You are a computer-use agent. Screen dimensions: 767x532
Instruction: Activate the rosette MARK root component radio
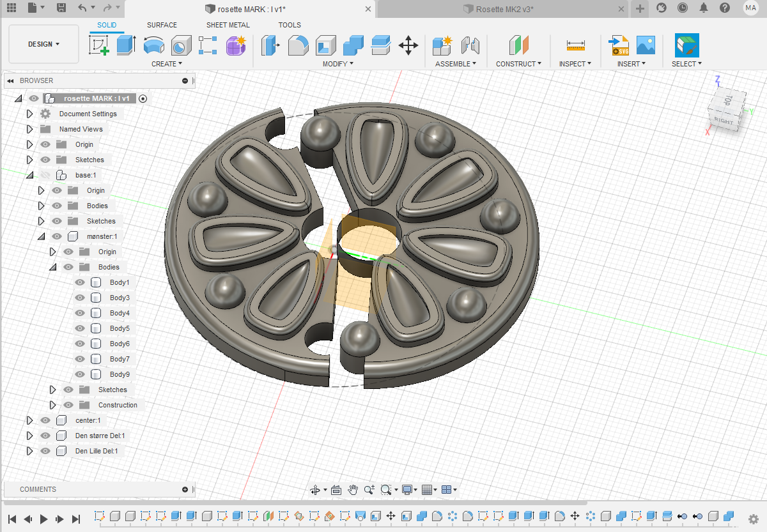point(143,98)
